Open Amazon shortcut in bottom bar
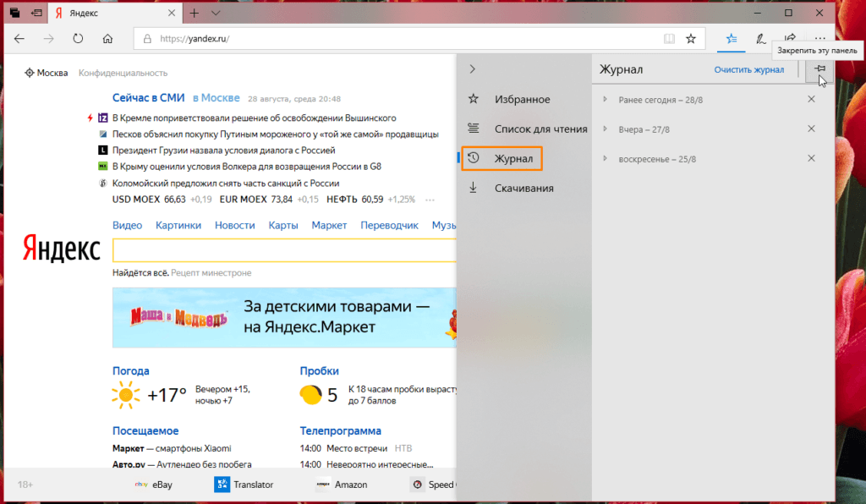 pos(342,485)
